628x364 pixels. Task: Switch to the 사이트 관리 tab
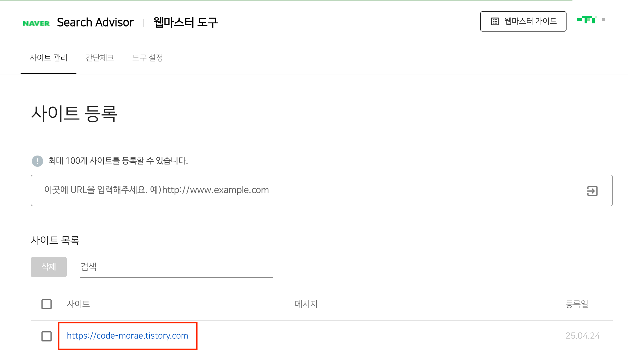[x=49, y=58]
